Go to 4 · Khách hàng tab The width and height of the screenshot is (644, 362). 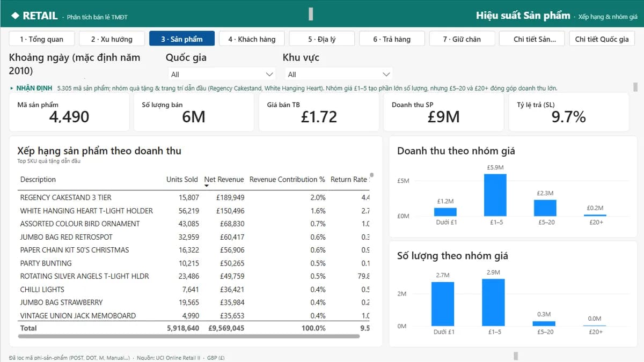click(x=252, y=39)
